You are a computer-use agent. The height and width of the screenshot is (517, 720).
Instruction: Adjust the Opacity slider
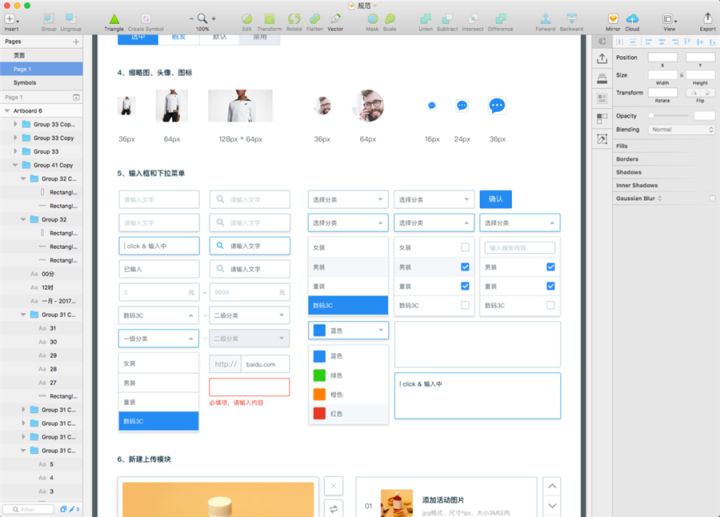coord(669,116)
